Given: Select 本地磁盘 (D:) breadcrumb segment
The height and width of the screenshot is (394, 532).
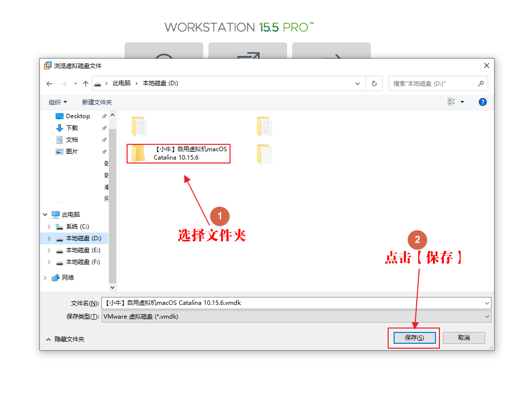Looking at the screenshot, I should coord(160,83).
